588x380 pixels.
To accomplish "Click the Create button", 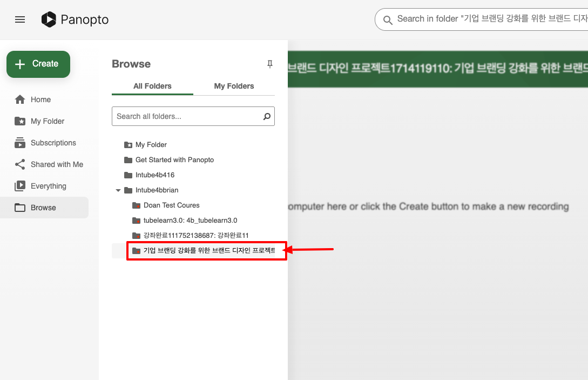I will point(38,64).
